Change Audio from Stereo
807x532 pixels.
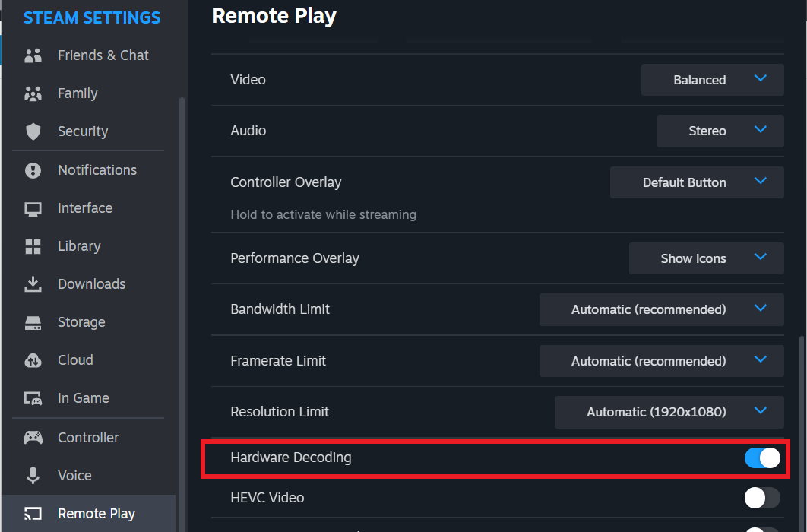[719, 131]
